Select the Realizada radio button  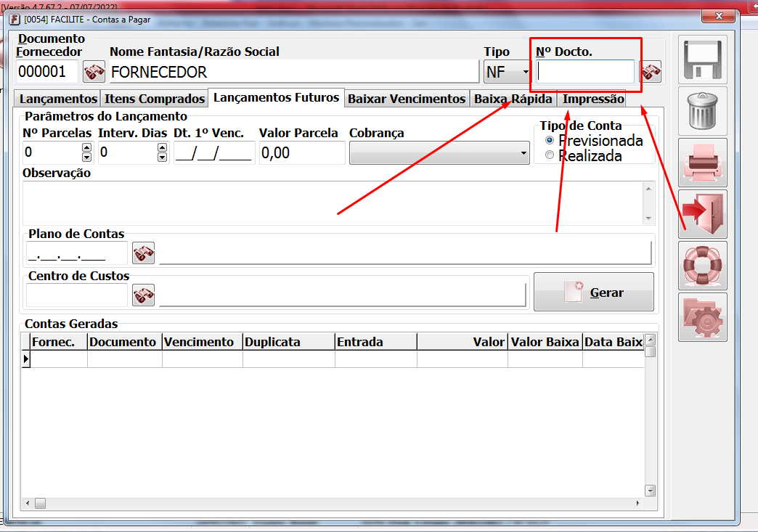(x=550, y=155)
